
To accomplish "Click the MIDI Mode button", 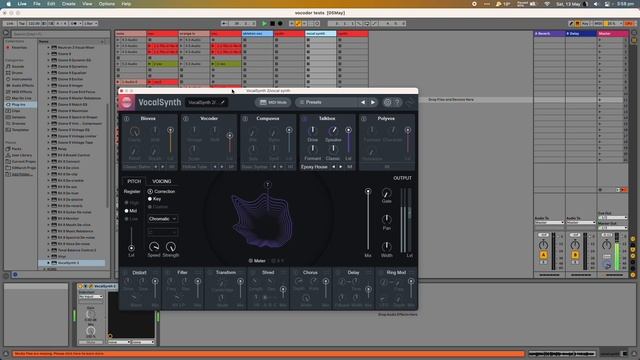I will [x=273, y=102].
